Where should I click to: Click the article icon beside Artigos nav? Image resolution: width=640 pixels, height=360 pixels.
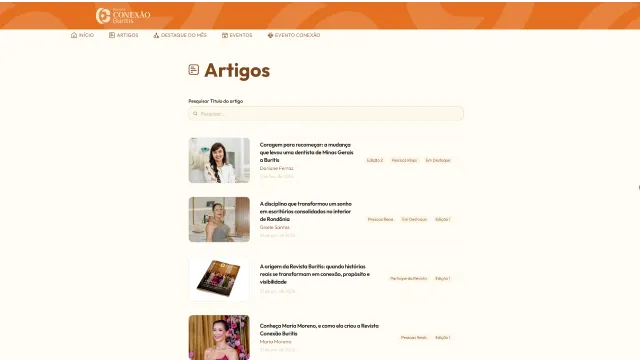click(112, 35)
